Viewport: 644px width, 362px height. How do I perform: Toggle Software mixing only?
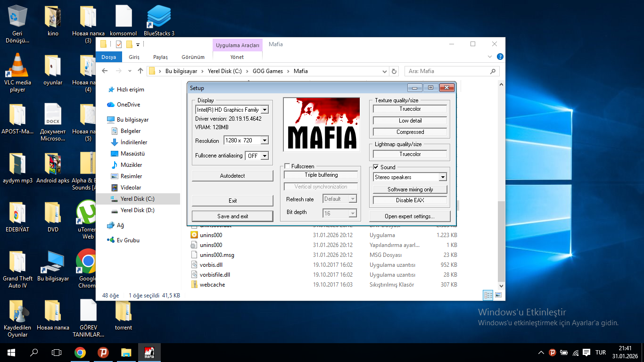410,189
